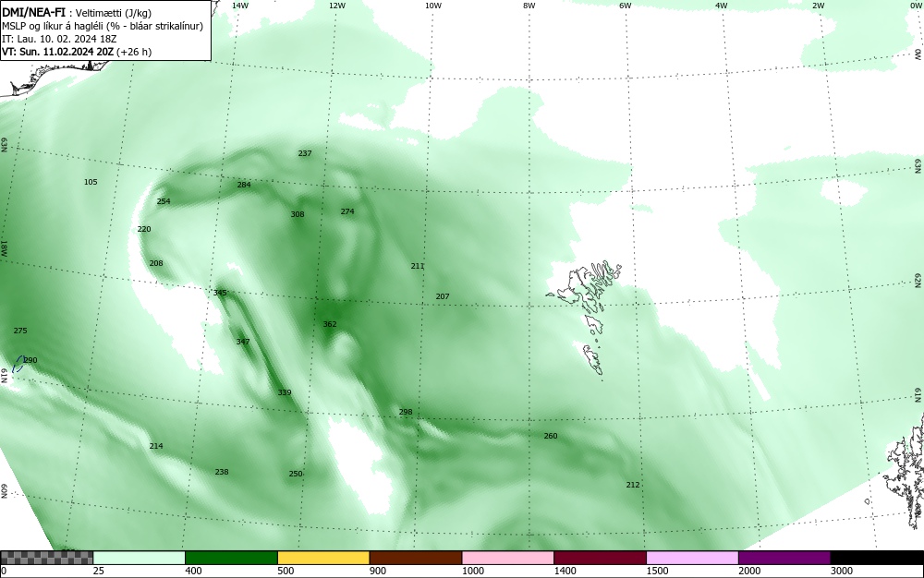
Task: Click map value 208
Action: tap(156, 264)
